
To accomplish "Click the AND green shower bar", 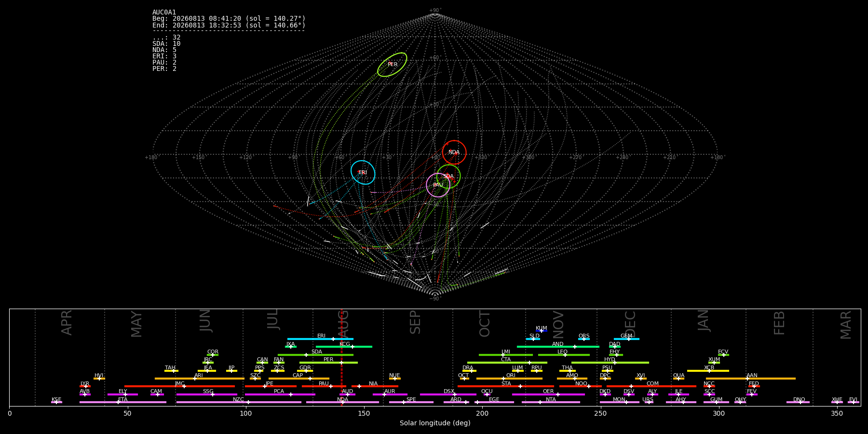I will 558,347.
